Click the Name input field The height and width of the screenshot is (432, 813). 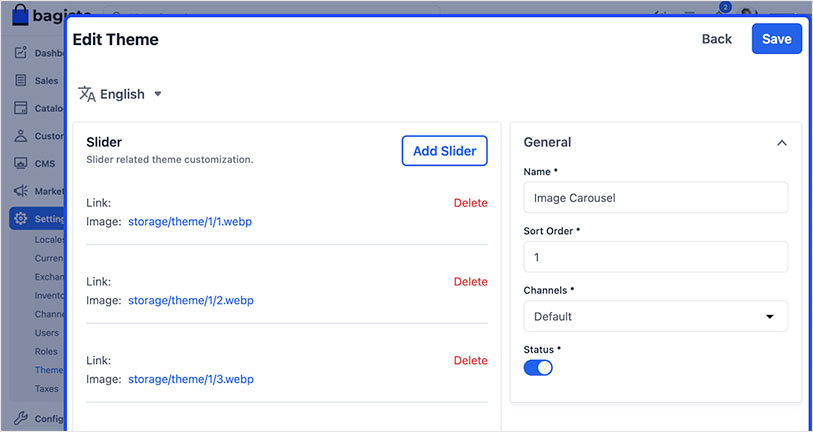655,198
